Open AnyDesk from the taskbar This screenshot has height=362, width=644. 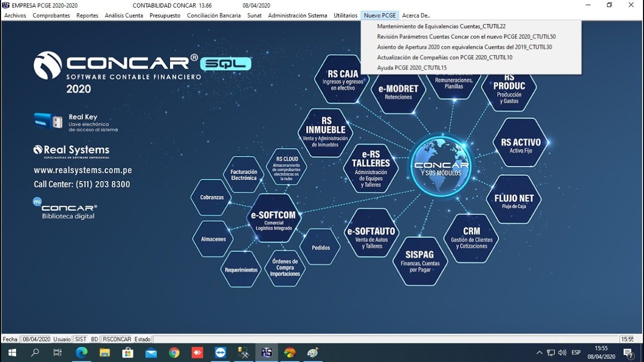[x=197, y=352]
